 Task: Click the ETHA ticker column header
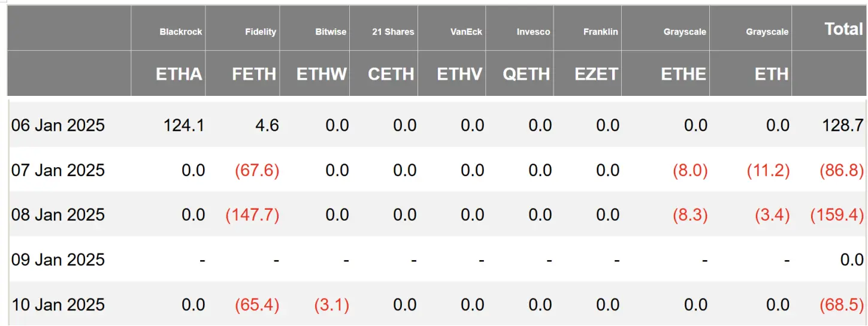pyautogui.click(x=179, y=74)
